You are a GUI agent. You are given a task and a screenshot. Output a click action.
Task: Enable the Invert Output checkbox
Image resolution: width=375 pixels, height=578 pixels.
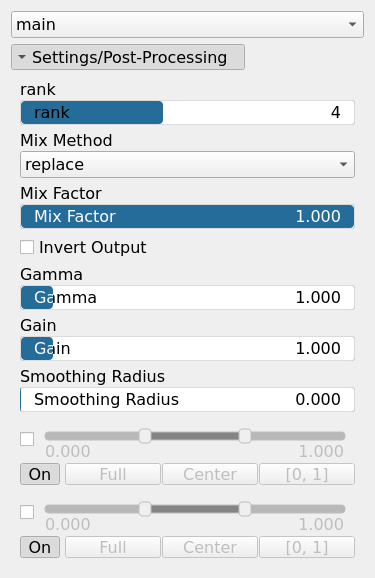click(x=27, y=247)
